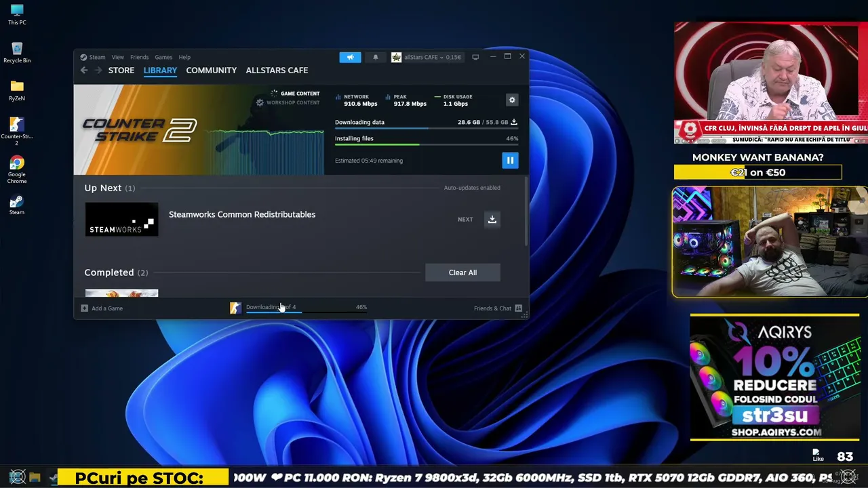Launch Counter-Strike 2 desktop shortcut
The image size is (868, 488).
17,131
